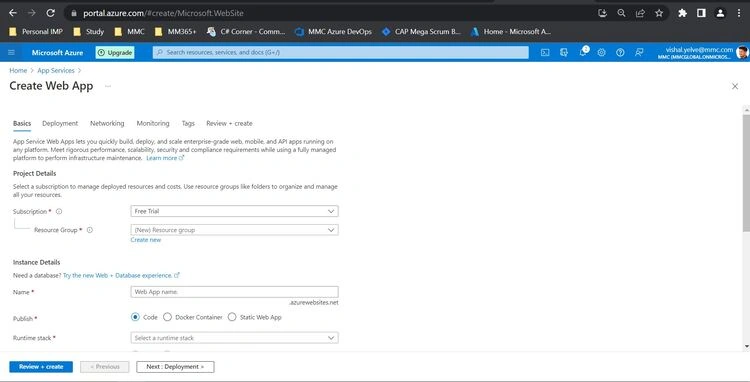Open the Azure help question mark icon
The height and width of the screenshot is (382, 750).
[620, 53]
